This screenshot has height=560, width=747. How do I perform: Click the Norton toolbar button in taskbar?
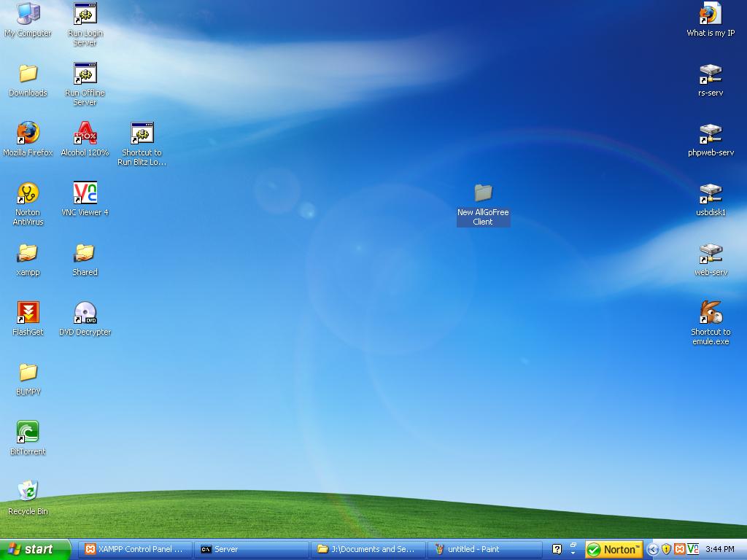click(x=614, y=550)
